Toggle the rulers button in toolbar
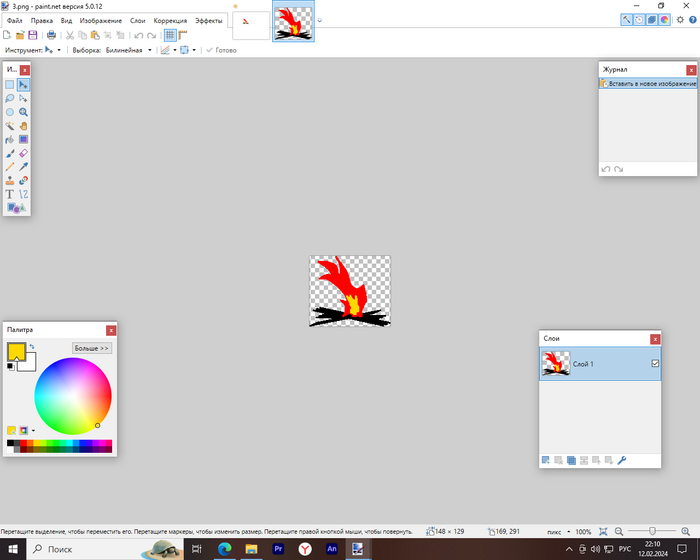Image resolution: width=700 pixels, height=560 pixels. click(x=184, y=35)
